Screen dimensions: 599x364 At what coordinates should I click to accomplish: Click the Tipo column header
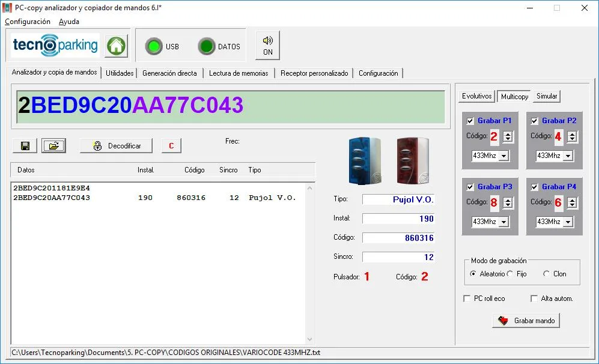254,170
